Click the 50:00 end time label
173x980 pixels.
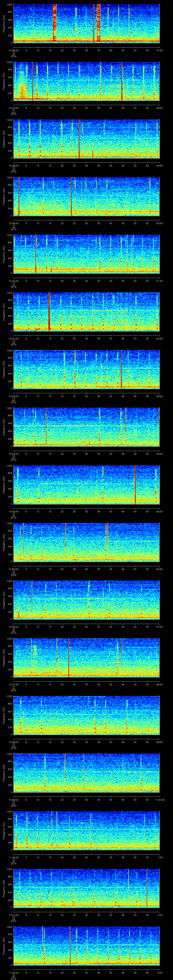160,223
